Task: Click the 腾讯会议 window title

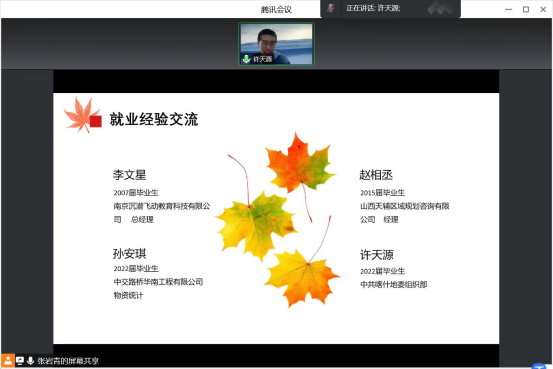Action: tap(276, 10)
